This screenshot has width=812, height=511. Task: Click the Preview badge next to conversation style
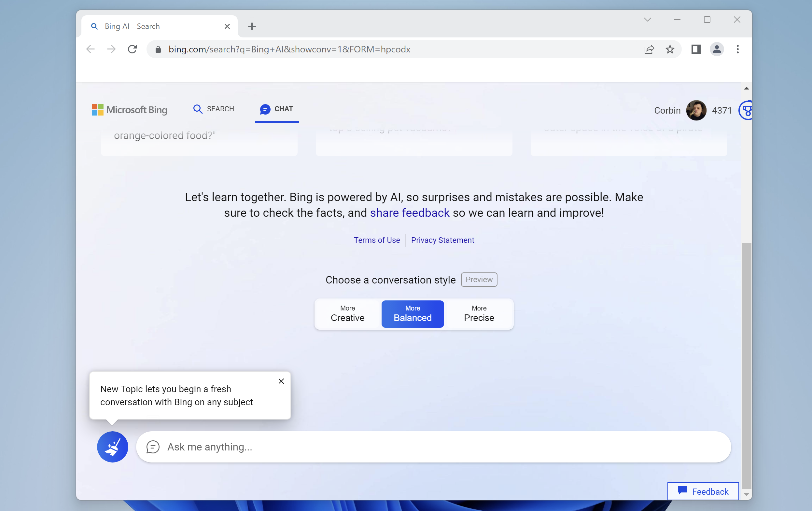click(x=479, y=279)
